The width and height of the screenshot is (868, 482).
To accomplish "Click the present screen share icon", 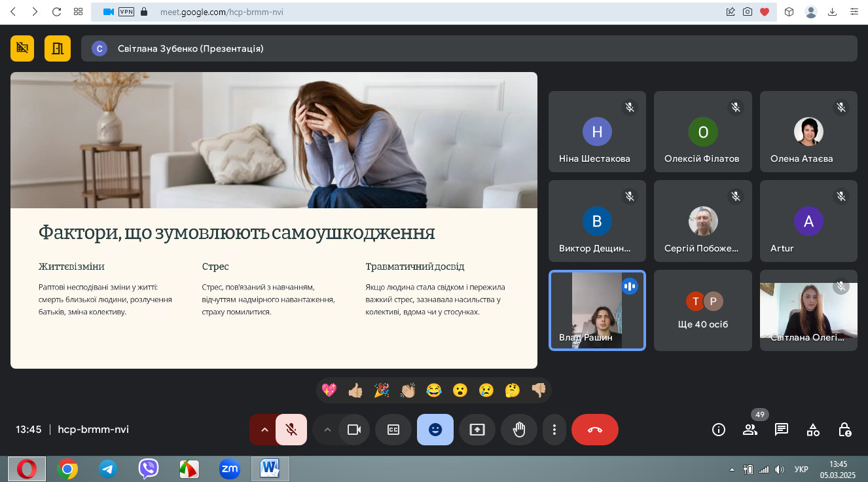I will pyautogui.click(x=477, y=430).
